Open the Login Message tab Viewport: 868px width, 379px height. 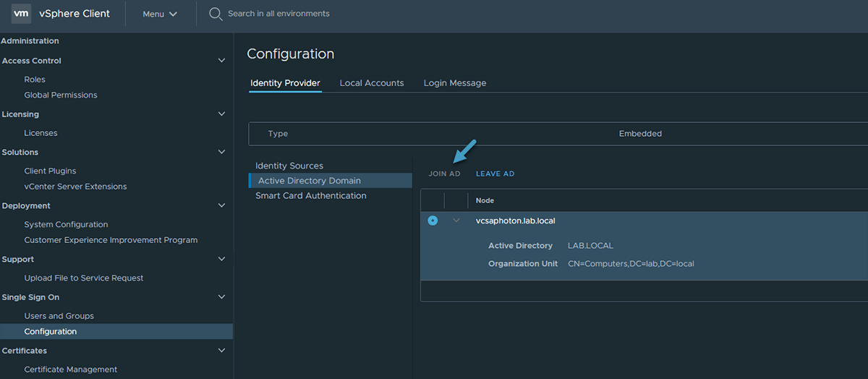(x=455, y=83)
